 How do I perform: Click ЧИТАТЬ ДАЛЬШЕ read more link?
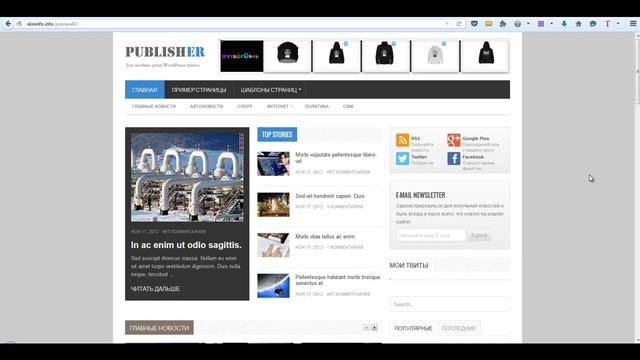point(155,289)
